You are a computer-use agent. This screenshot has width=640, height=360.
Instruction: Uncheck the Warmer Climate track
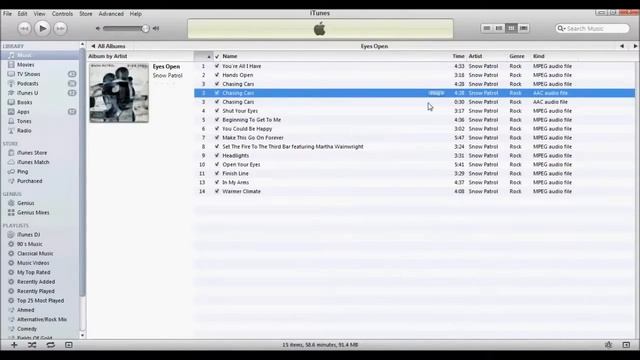pos(217,191)
